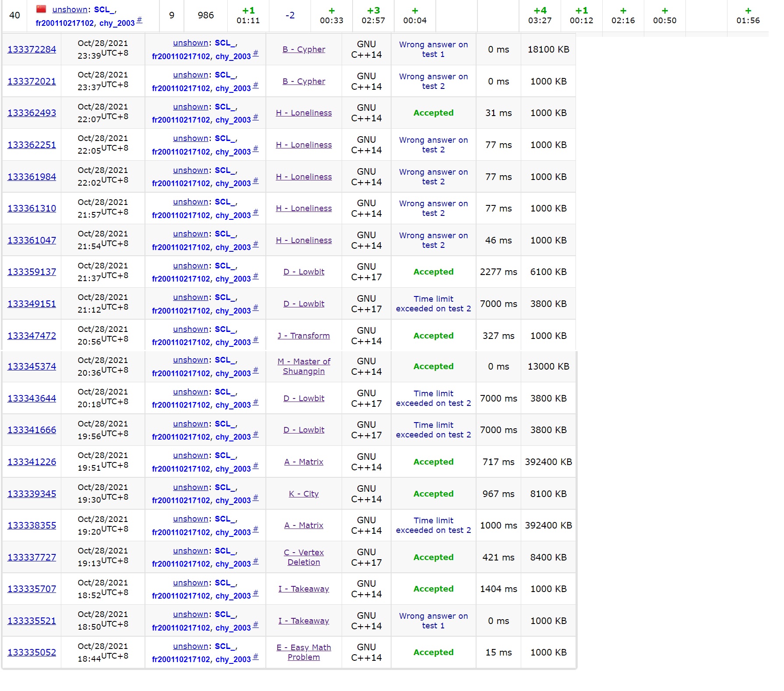
Task: Click the China flag icon beside unshown
Action: [x=41, y=9]
